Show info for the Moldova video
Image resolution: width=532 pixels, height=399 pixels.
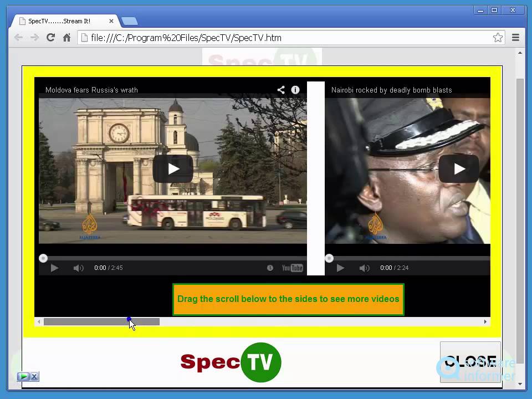click(295, 90)
